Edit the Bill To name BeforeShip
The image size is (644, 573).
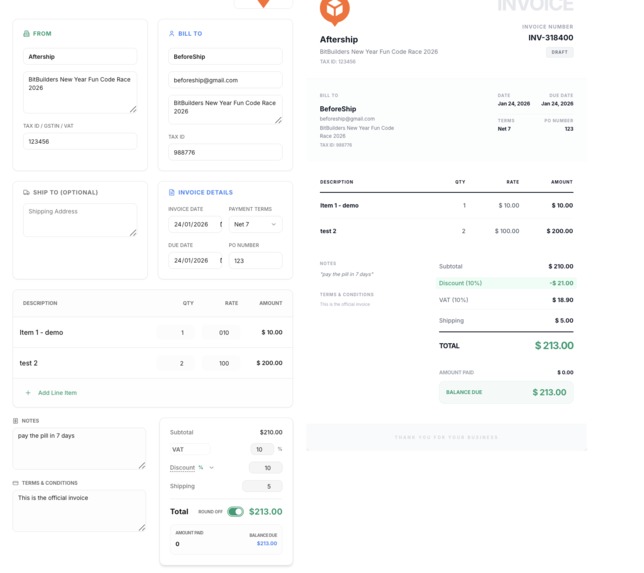click(225, 57)
